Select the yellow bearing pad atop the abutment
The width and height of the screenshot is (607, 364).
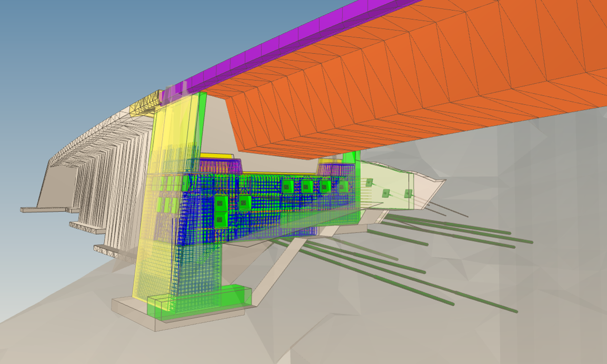216,156
